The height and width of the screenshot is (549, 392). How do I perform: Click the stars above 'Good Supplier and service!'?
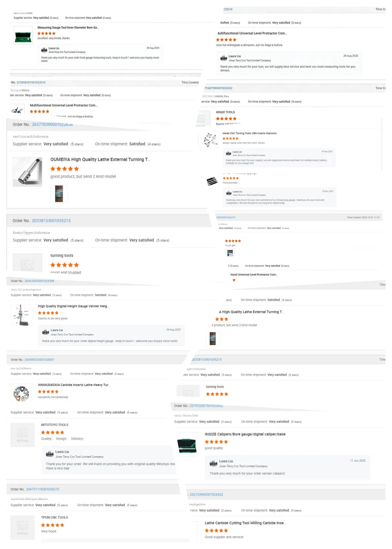(216, 530)
